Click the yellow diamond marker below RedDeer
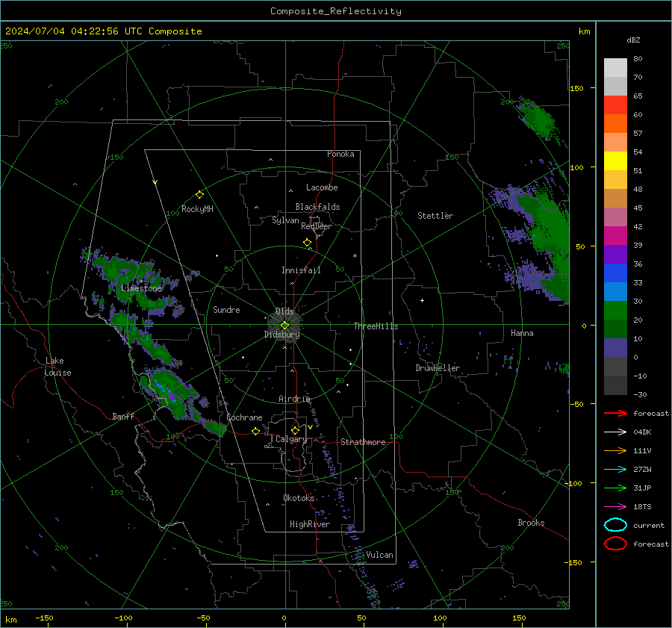Viewport: 672px width, 628px height. click(x=308, y=243)
